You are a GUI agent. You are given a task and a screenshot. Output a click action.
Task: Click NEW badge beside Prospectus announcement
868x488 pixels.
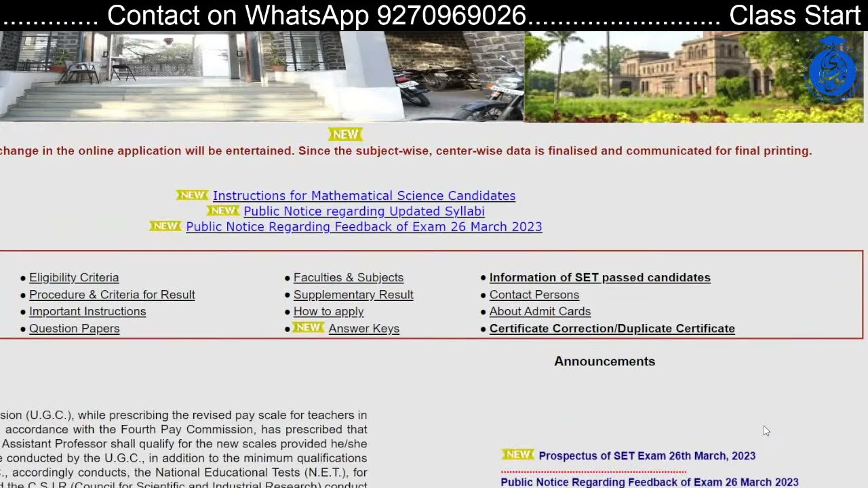point(518,455)
